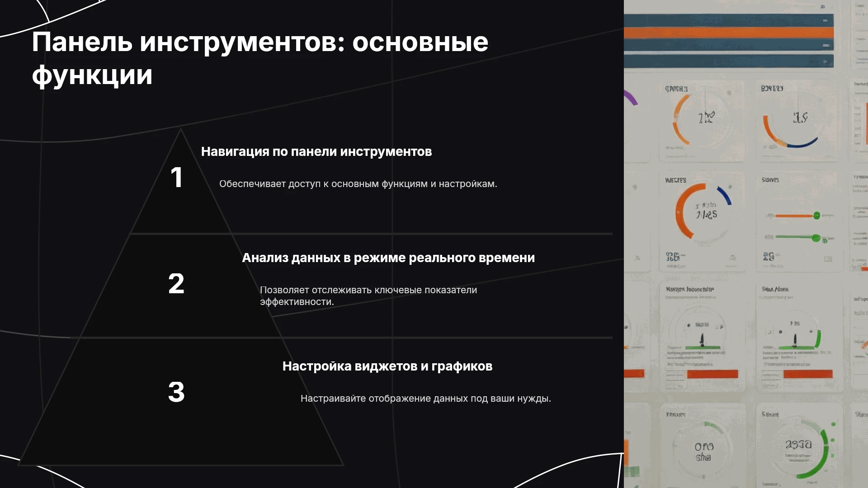Click the orange-blue circular gauge widget
Image resolution: width=868 pixels, height=488 pixels.
[703, 211]
